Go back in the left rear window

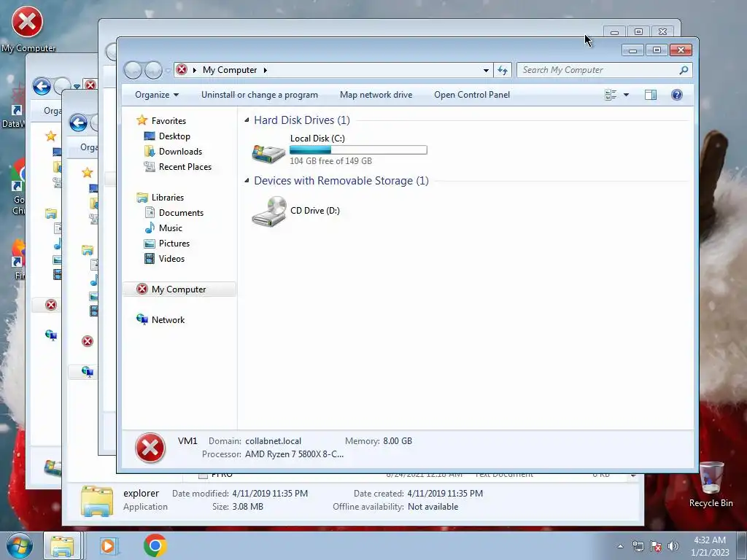pyautogui.click(x=42, y=86)
